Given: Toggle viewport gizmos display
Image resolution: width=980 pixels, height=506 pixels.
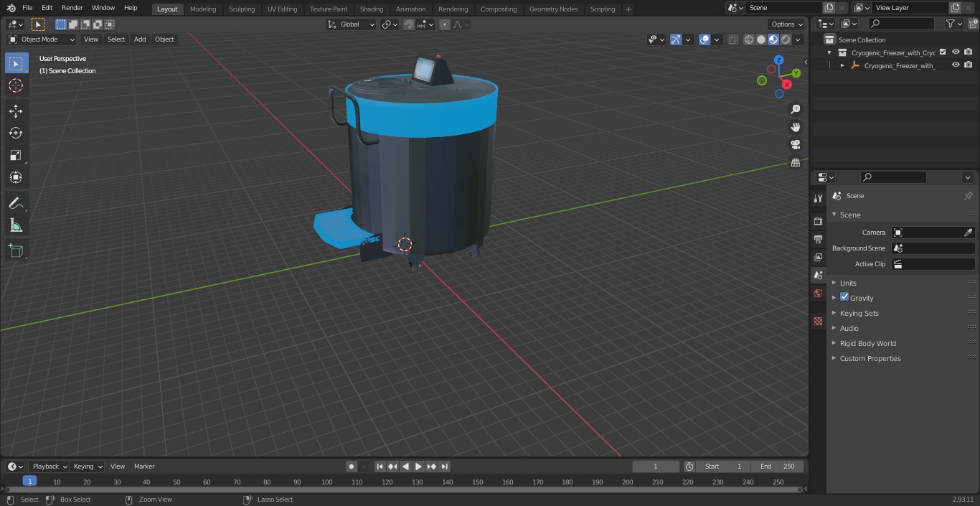Looking at the screenshot, I should tap(675, 39).
